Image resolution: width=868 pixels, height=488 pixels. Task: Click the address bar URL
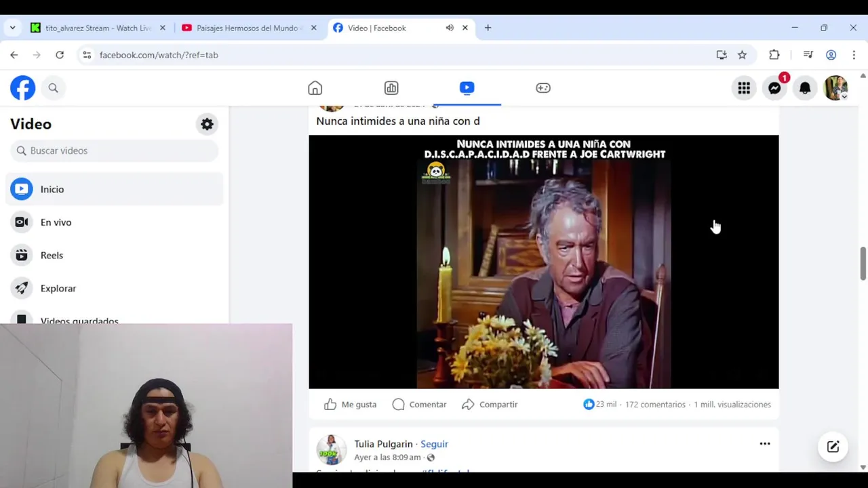click(x=159, y=55)
